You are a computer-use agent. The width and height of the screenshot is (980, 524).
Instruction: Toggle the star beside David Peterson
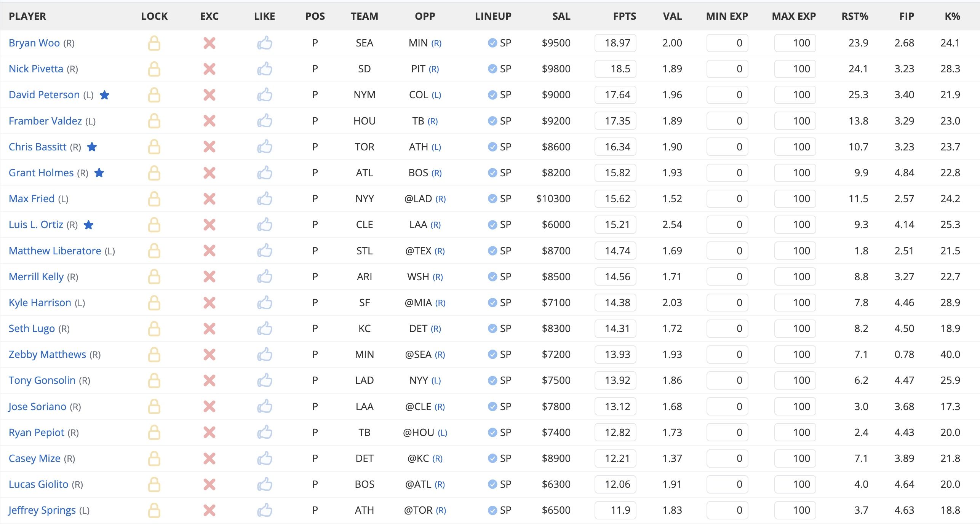pyautogui.click(x=105, y=95)
